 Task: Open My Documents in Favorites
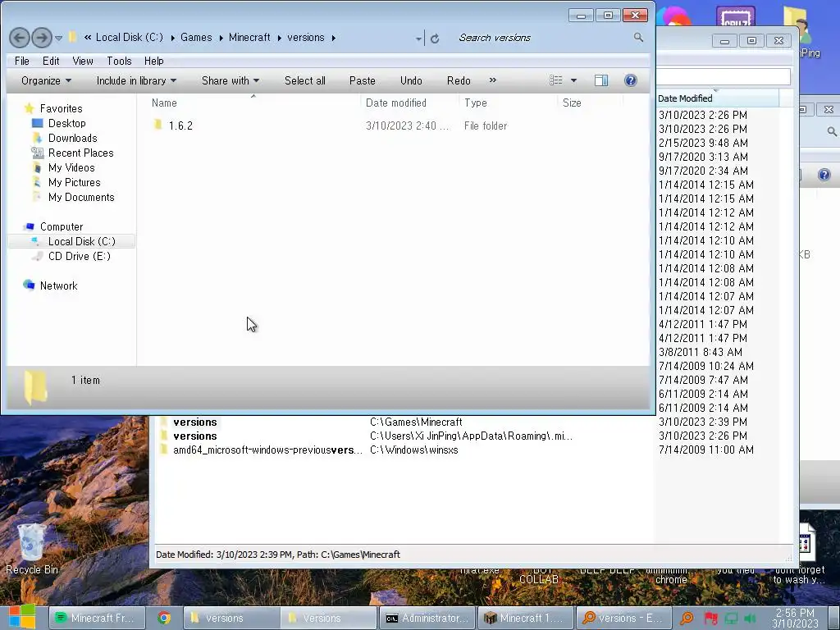point(81,197)
